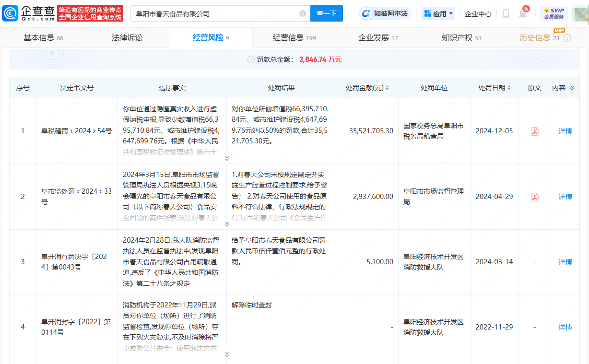Open the 历史信息 VIP tab

click(x=539, y=38)
